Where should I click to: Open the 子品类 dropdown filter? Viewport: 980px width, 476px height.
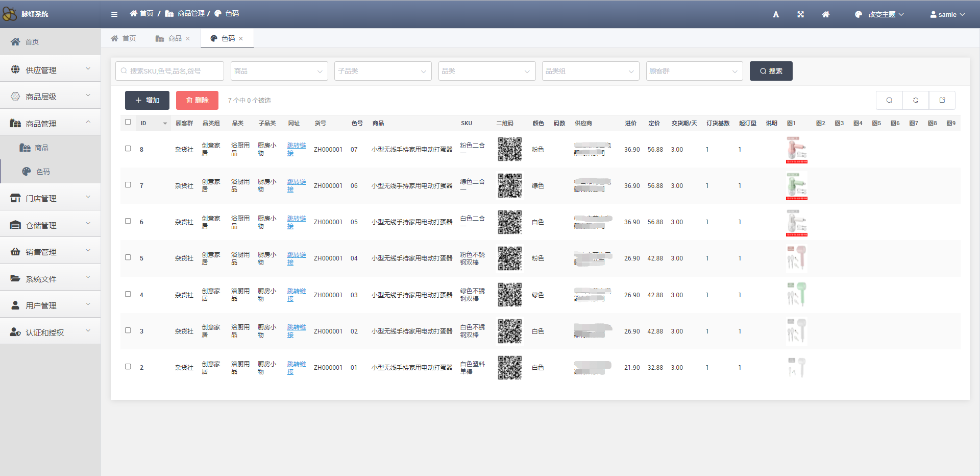click(x=382, y=71)
